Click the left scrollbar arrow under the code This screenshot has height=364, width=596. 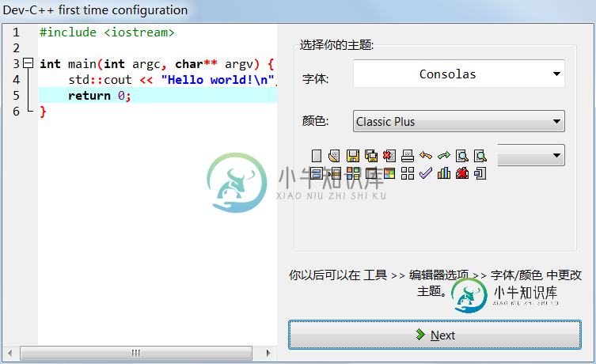10,354
